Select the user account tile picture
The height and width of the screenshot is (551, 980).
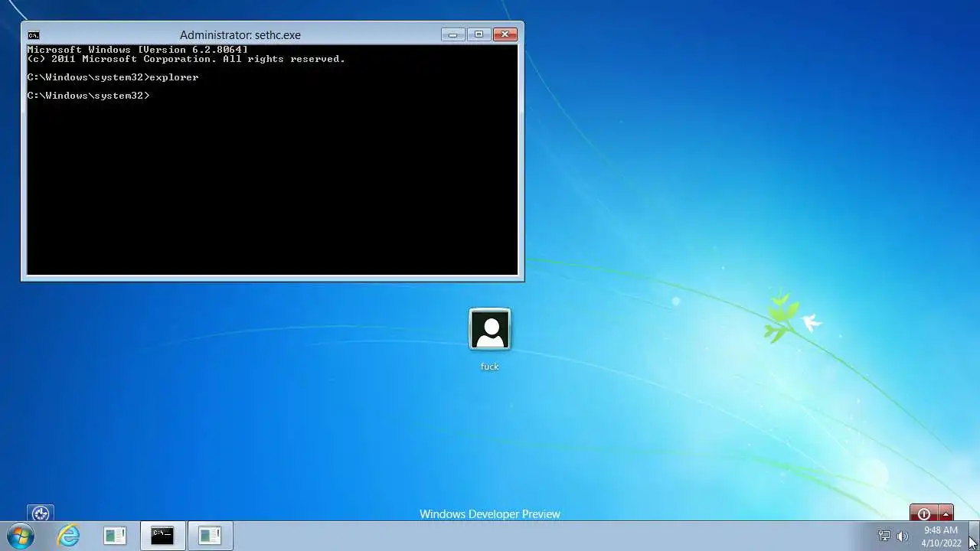click(x=490, y=330)
